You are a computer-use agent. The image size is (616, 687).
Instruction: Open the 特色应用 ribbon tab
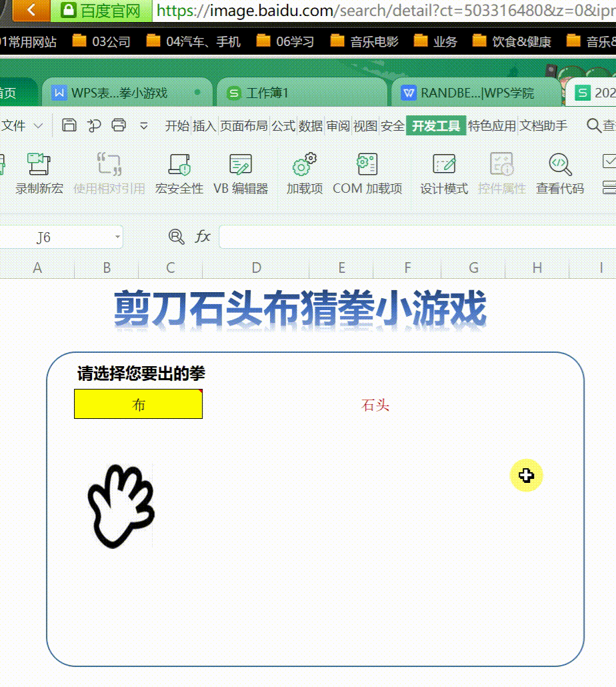click(x=491, y=126)
